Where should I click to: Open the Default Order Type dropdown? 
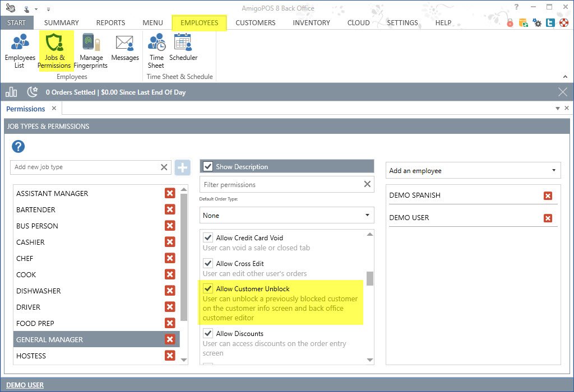286,215
